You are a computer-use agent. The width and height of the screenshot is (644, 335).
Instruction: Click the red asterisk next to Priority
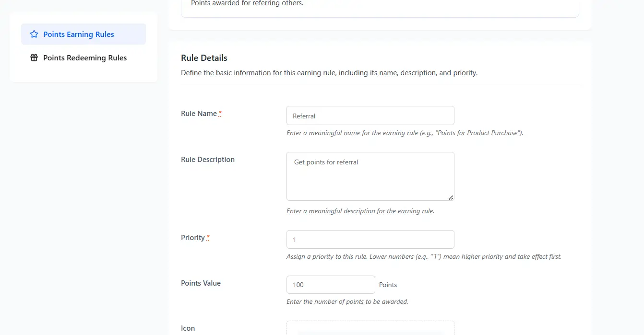pyautogui.click(x=208, y=235)
